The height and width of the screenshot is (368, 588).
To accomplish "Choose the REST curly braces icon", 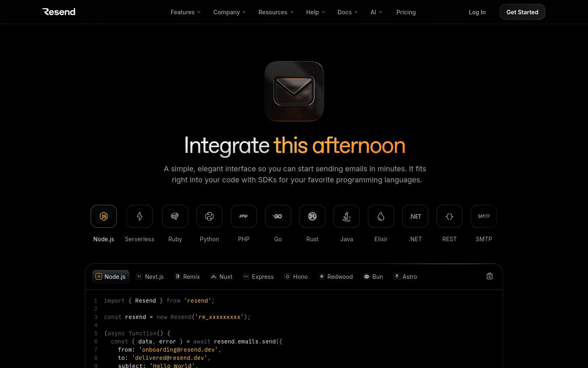I will pyautogui.click(x=450, y=216).
